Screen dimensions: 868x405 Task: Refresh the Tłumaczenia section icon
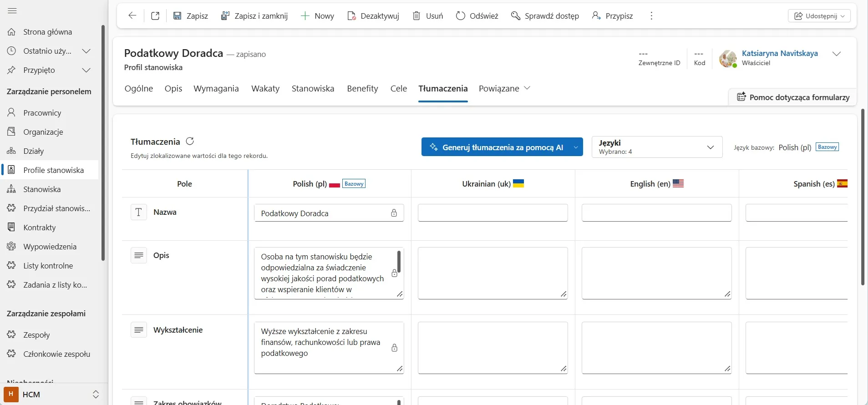190,142
